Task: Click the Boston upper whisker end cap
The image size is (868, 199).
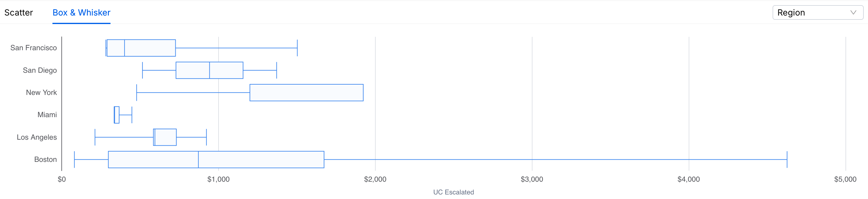Action: point(787,159)
